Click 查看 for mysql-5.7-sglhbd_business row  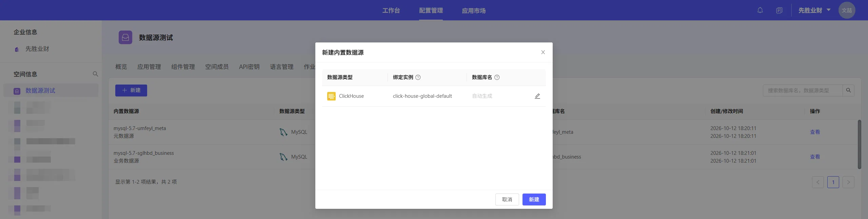(x=815, y=157)
